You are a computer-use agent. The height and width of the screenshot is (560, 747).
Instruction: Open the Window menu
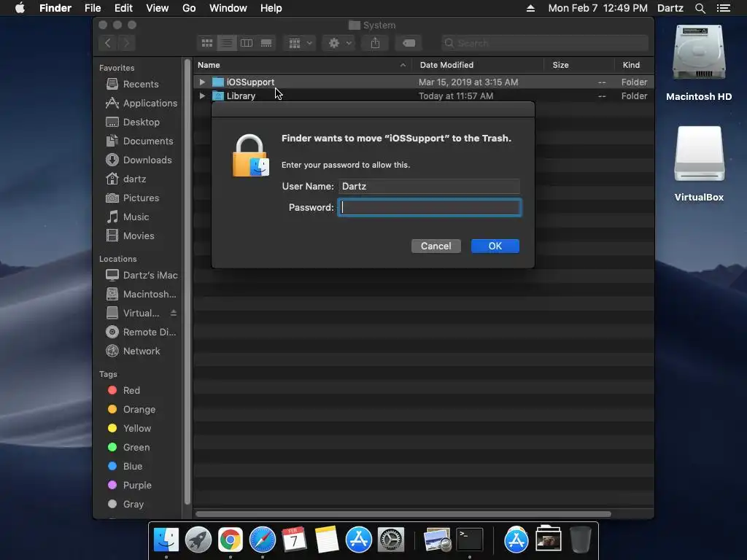click(228, 8)
